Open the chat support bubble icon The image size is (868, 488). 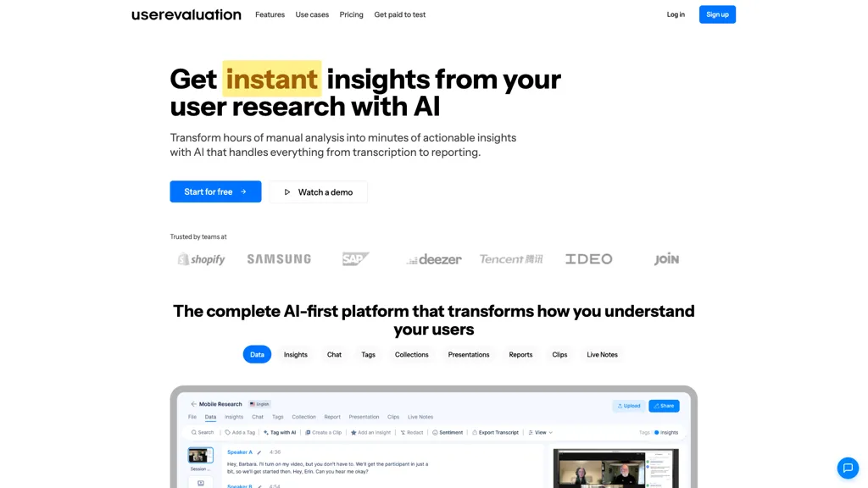848,468
